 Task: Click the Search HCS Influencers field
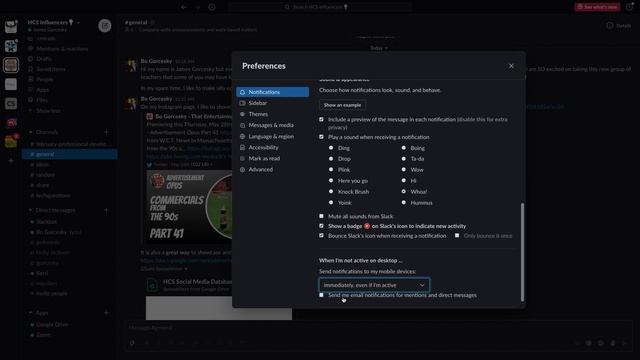coord(320,7)
